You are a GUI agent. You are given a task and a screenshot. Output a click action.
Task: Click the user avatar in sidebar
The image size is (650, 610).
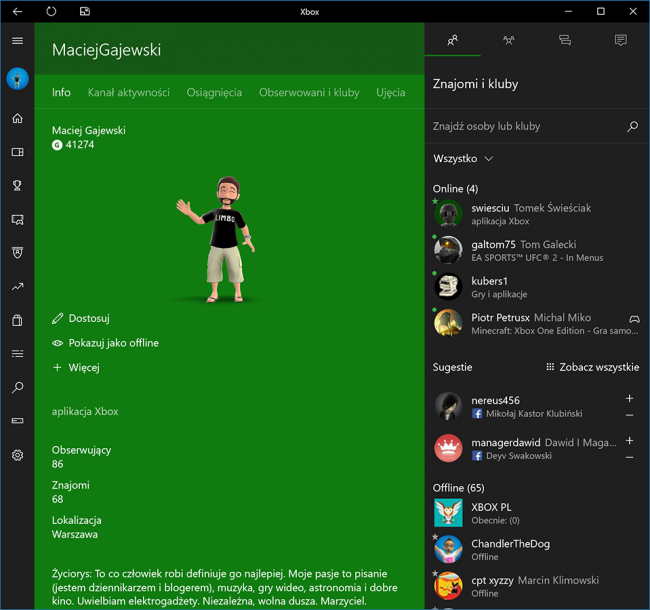[17, 79]
